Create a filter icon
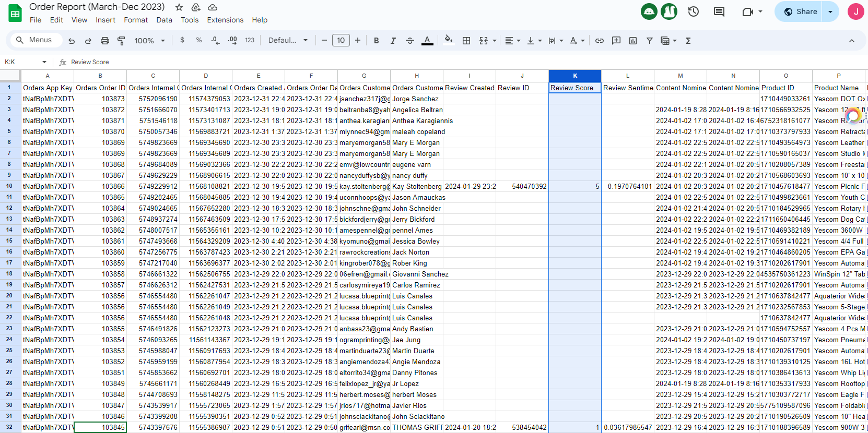This screenshot has width=868, height=433. (x=650, y=40)
